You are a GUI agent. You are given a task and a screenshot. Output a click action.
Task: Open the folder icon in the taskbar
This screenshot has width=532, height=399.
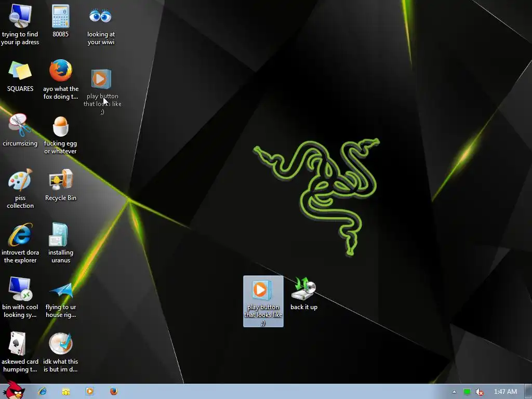66,392
